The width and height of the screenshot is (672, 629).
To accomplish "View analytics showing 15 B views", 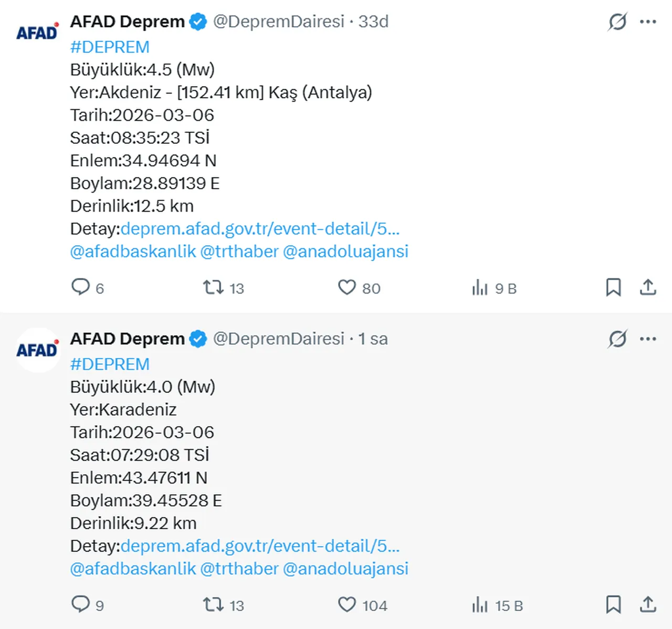I will pyautogui.click(x=479, y=605).
